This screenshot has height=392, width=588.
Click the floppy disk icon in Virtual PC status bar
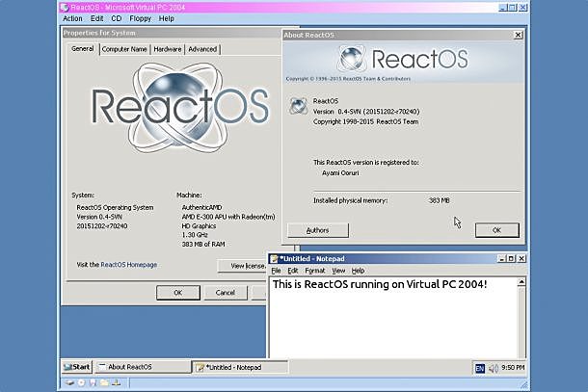coord(93,382)
